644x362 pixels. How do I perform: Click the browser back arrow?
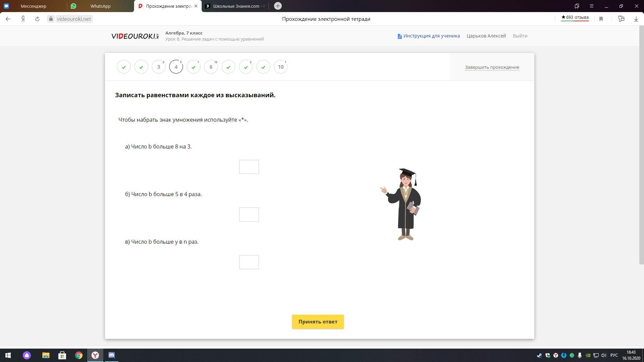[8, 19]
